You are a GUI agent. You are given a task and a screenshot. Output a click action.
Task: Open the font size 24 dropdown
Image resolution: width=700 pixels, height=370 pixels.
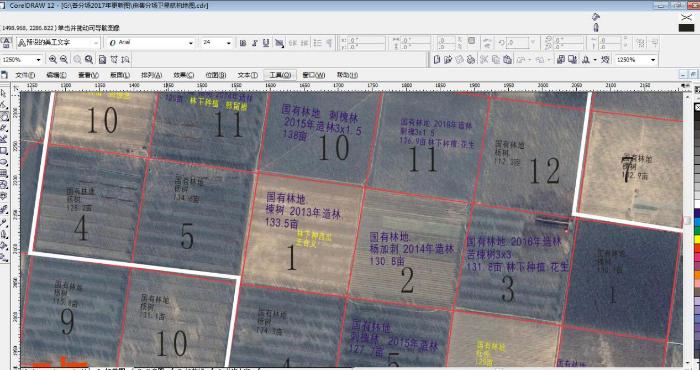pos(229,43)
